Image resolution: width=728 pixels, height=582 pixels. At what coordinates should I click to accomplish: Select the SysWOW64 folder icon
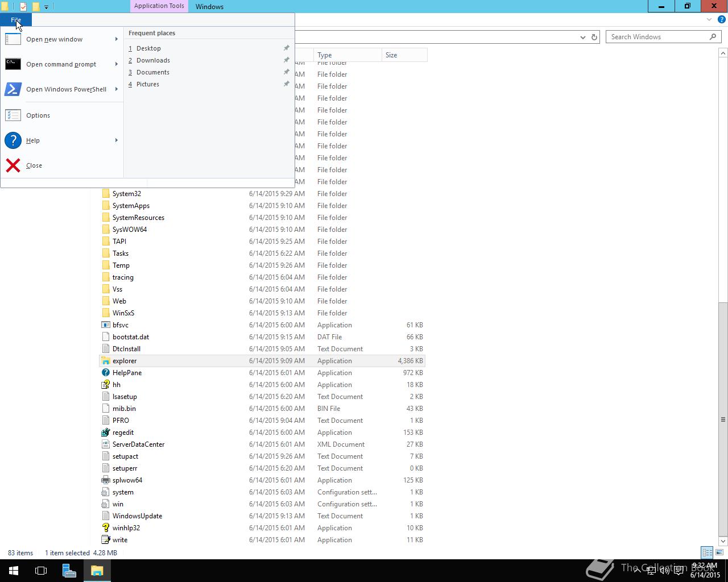tap(106, 230)
